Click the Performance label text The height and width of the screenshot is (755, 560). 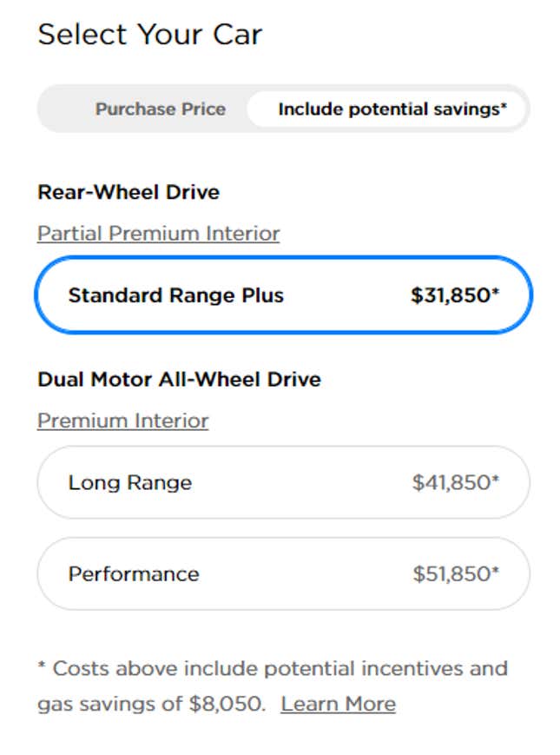tap(133, 574)
